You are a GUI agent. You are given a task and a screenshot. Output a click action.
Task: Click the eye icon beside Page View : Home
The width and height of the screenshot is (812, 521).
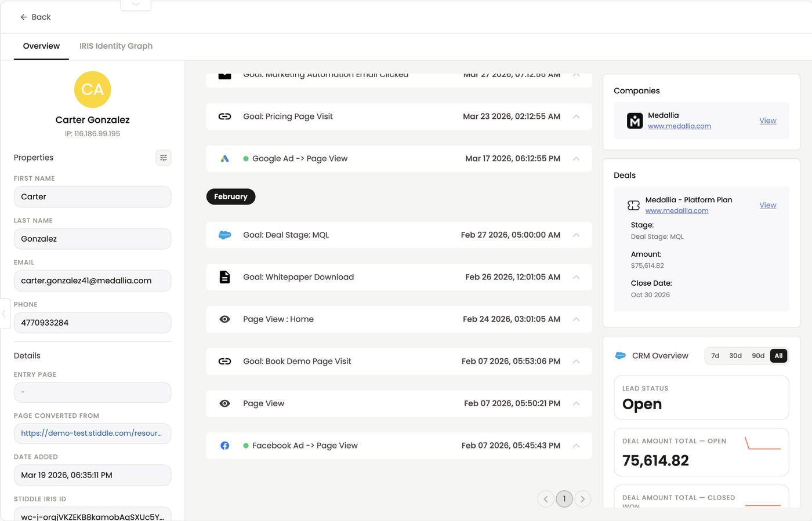[x=224, y=319]
